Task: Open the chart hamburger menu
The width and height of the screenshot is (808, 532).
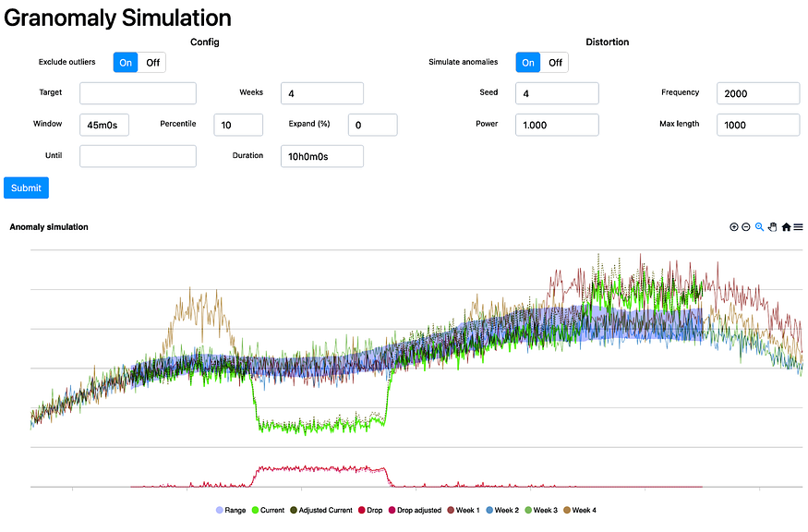Action: pos(799,227)
